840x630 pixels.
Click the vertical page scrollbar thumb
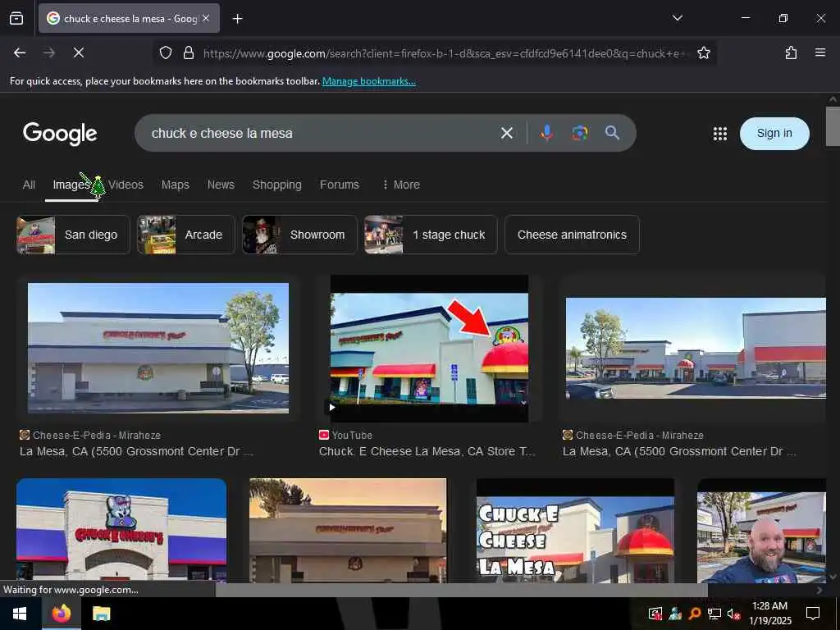pyautogui.click(x=833, y=126)
